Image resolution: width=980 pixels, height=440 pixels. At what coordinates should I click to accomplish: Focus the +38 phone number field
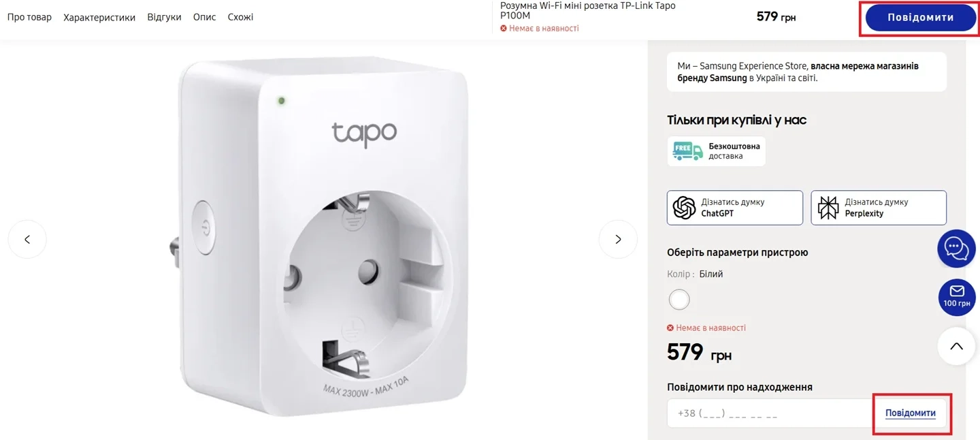click(x=770, y=413)
